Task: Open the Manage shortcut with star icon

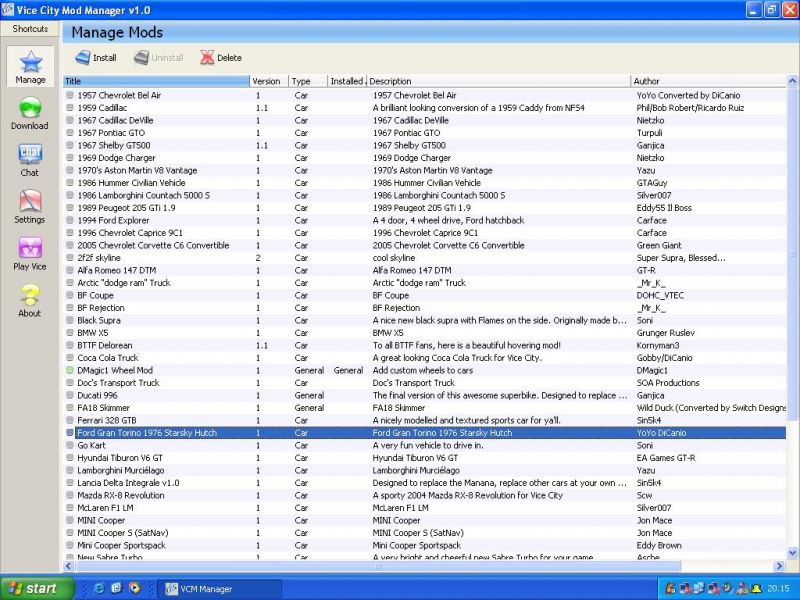Action: [x=30, y=66]
